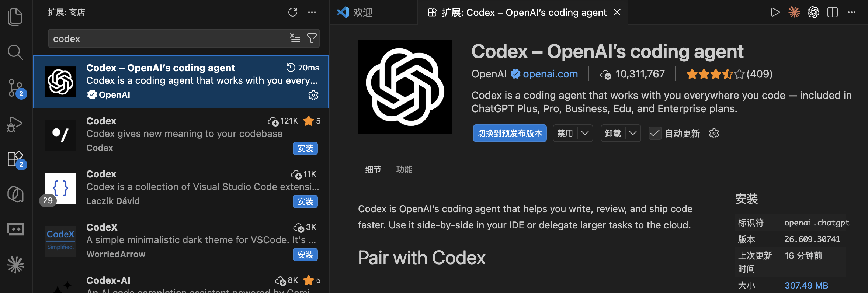This screenshot has width=868, height=293.
Task: Toggle the auto update checkbox
Action: click(x=655, y=133)
